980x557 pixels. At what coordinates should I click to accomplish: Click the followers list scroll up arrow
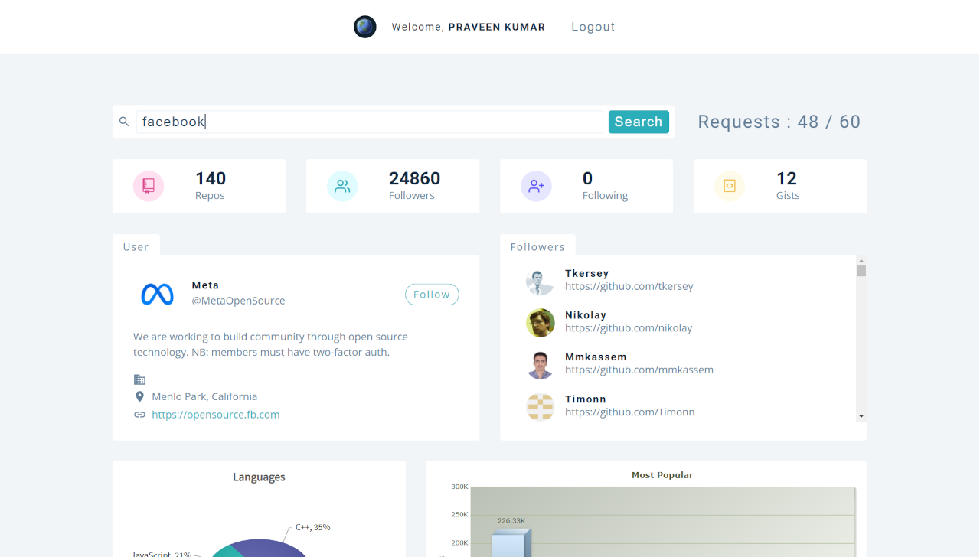point(861,260)
